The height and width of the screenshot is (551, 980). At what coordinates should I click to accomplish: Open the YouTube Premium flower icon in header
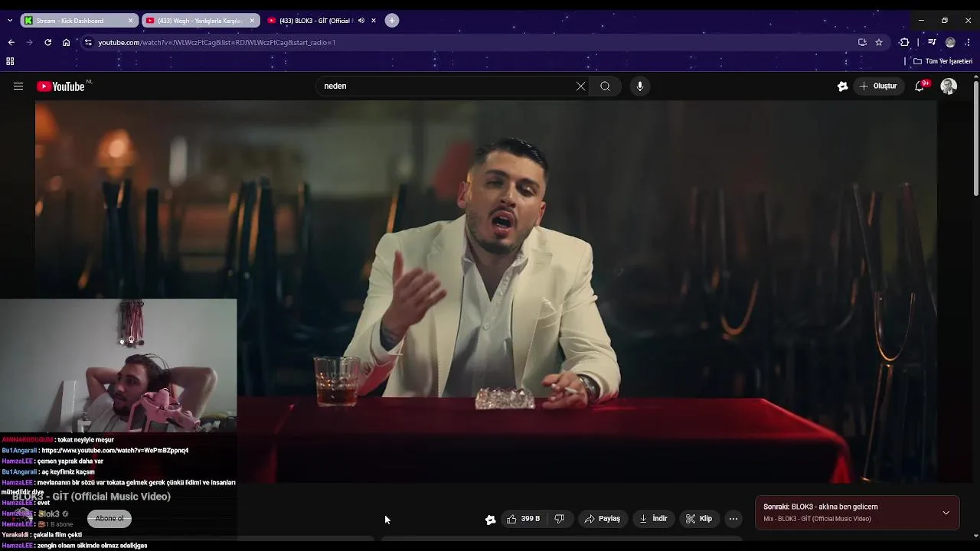(x=842, y=86)
